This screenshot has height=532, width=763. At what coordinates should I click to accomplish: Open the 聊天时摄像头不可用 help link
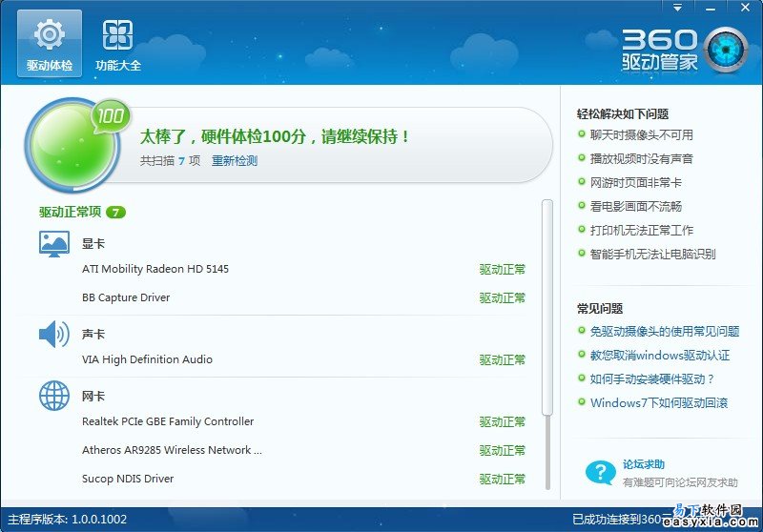pos(641,135)
